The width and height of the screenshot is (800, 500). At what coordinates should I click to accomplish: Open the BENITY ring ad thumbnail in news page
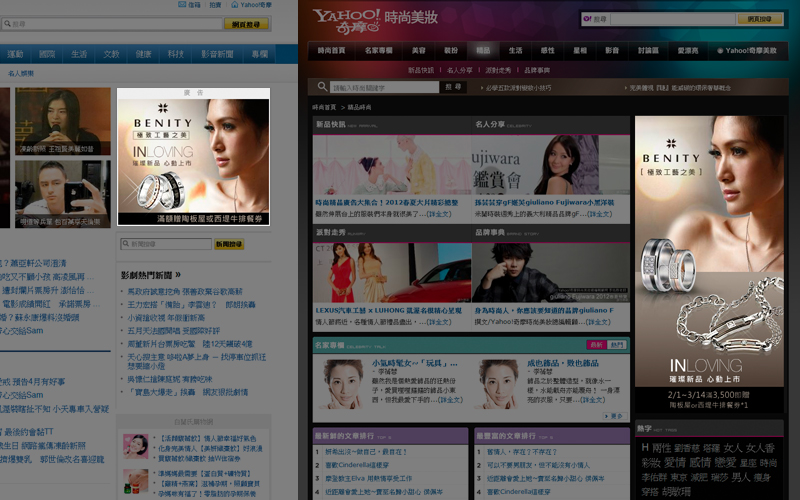click(193, 160)
